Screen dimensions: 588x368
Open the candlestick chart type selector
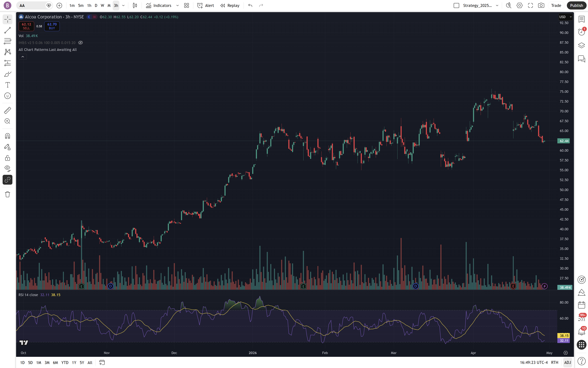(135, 5)
